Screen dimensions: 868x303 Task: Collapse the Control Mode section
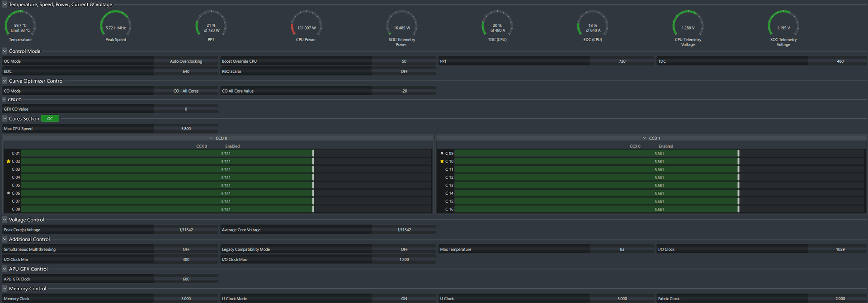coord(5,51)
